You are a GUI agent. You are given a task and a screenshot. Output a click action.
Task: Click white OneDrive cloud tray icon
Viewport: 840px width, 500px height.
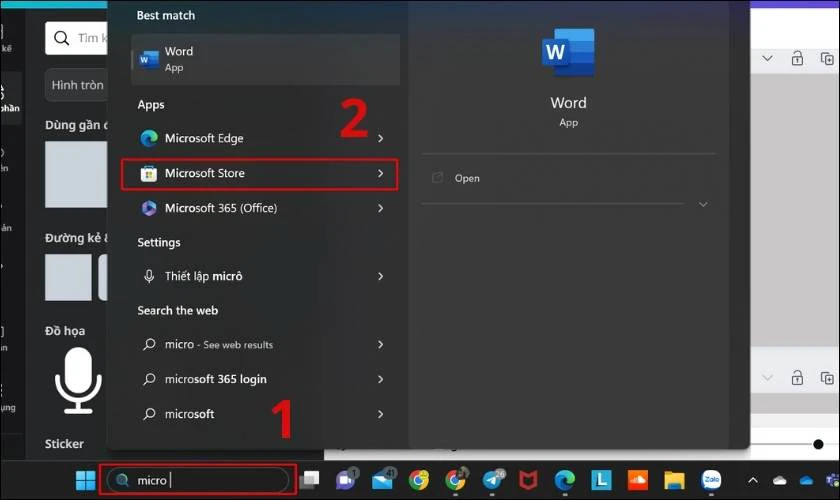tap(779, 481)
